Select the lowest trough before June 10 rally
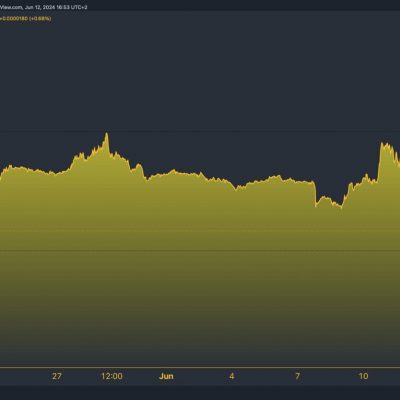The width and height of the screenshot is (400, 400). (x=341, y=207)
